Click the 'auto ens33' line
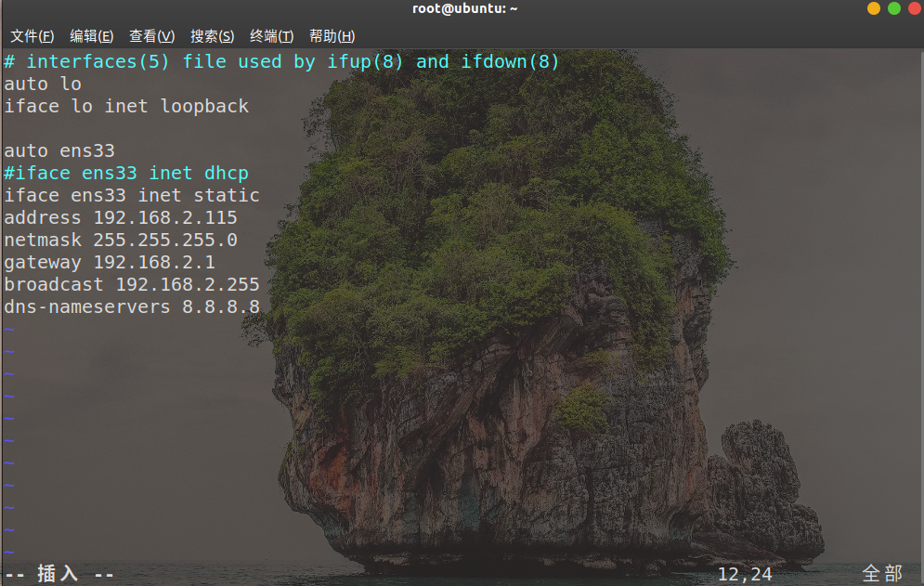Screen dimensions: 924x586 point(59,151)
